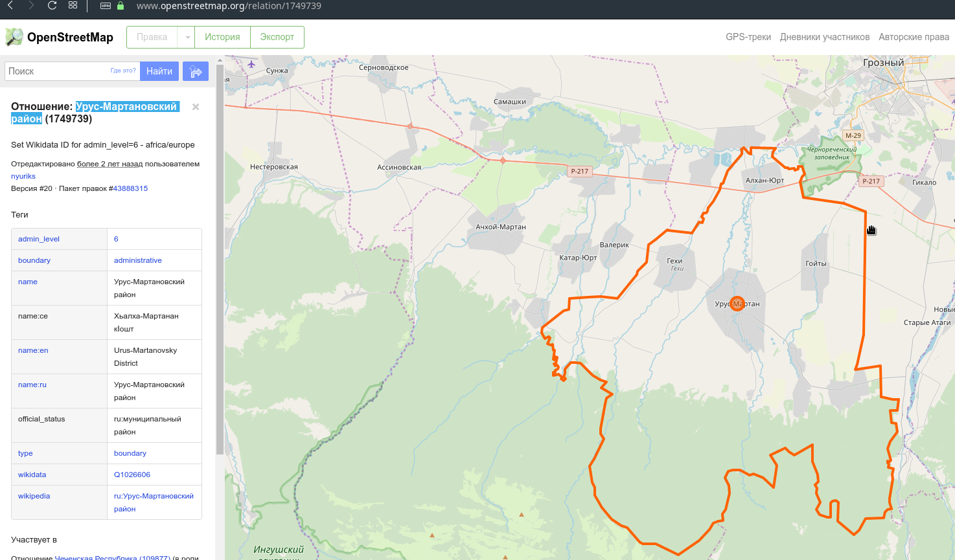Reload the page in the browser
Viewport: 955px width, 560px height.
coord(52,6)
